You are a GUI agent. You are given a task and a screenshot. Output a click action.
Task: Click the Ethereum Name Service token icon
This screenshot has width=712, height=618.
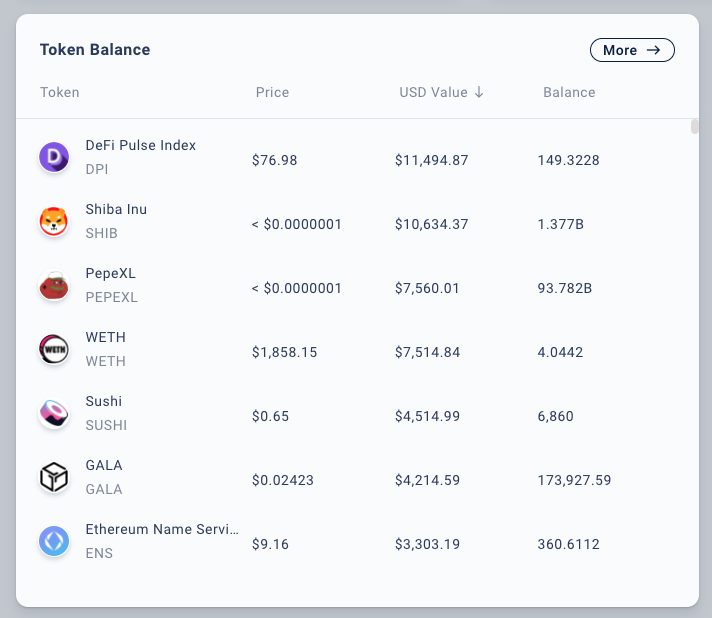(54, 541)
